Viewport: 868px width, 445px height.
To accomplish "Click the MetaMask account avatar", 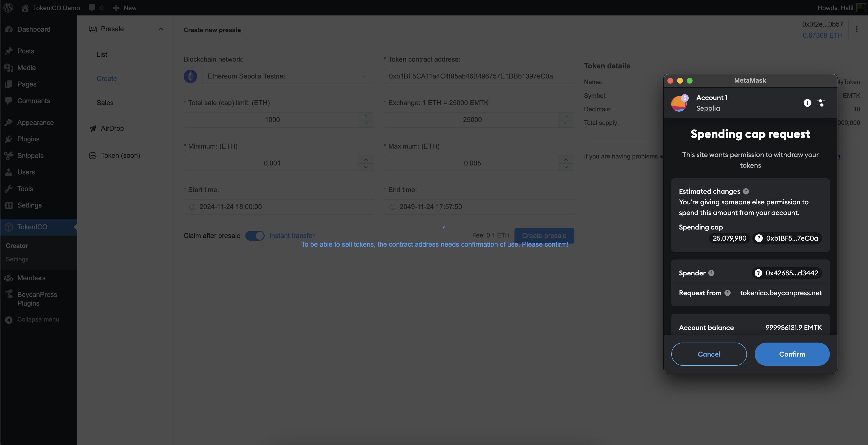I will pyautogui.click(x=679, y=103).
